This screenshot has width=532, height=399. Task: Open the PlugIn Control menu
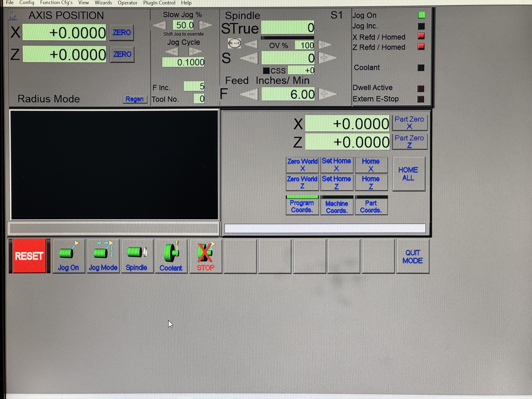click(x=159, y=3)
